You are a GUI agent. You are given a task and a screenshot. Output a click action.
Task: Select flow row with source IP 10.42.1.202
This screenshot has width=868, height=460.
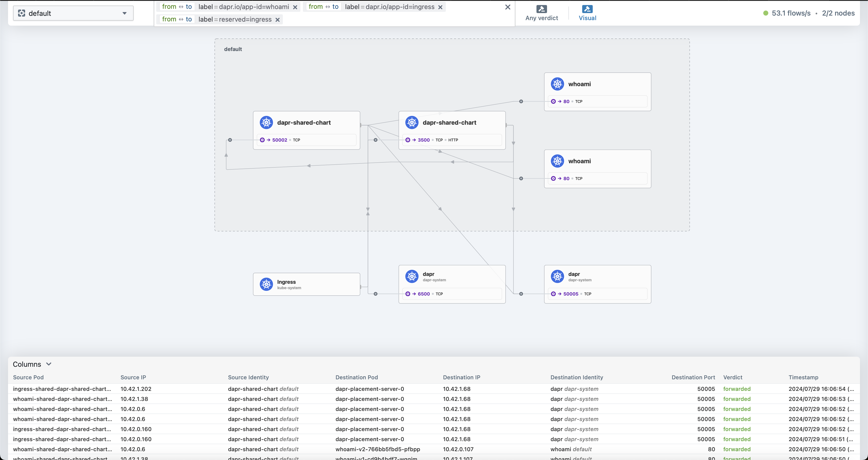point(434,389)
